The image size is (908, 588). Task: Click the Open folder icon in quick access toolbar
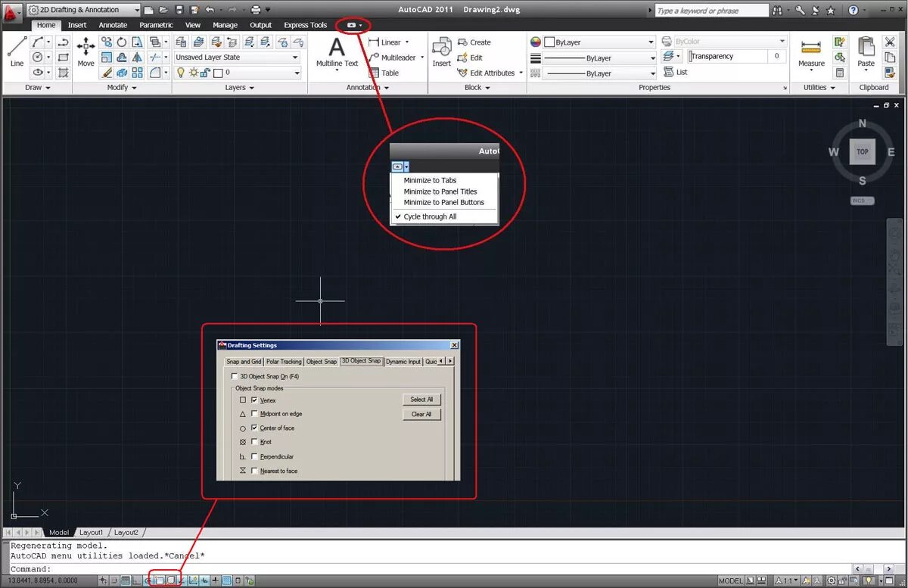(163, 10)
